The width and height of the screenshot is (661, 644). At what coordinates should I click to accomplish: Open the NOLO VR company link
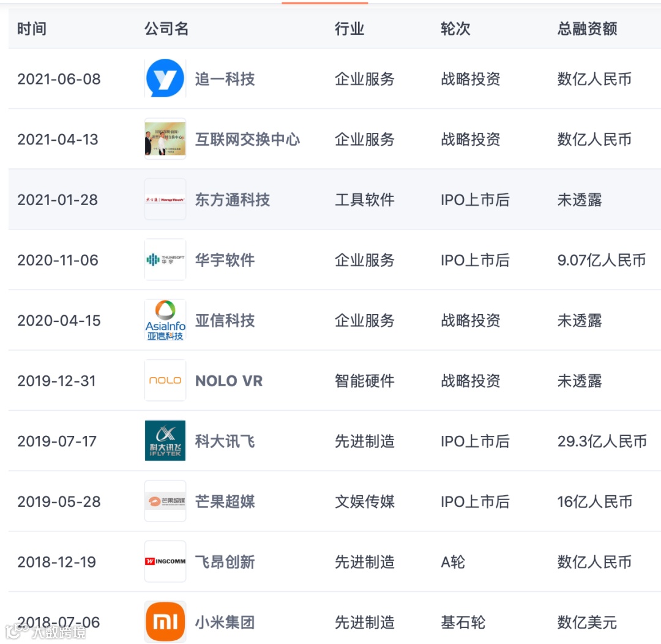(x=229, y=381)
